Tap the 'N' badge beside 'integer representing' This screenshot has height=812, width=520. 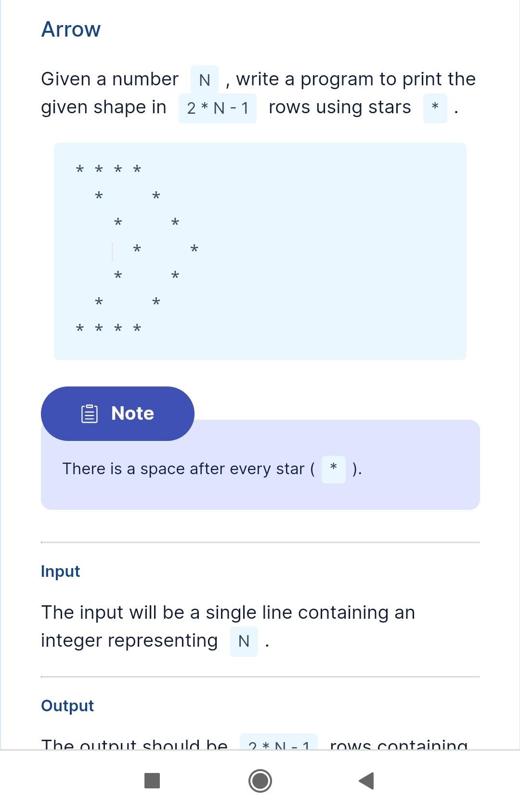(243, 641)
